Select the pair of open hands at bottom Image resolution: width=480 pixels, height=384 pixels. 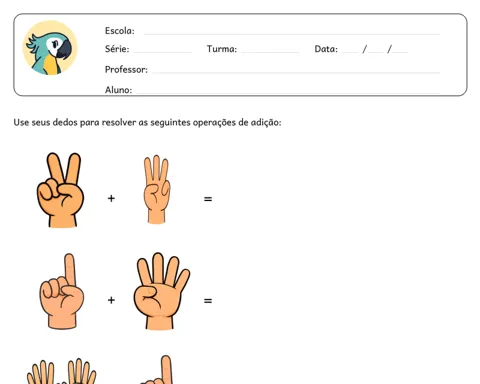(62, 371)
